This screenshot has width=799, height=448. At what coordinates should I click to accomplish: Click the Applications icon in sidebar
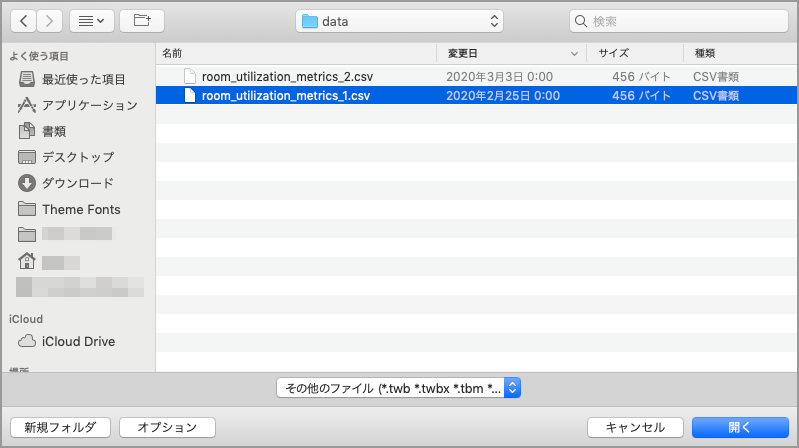pos(26,105)
